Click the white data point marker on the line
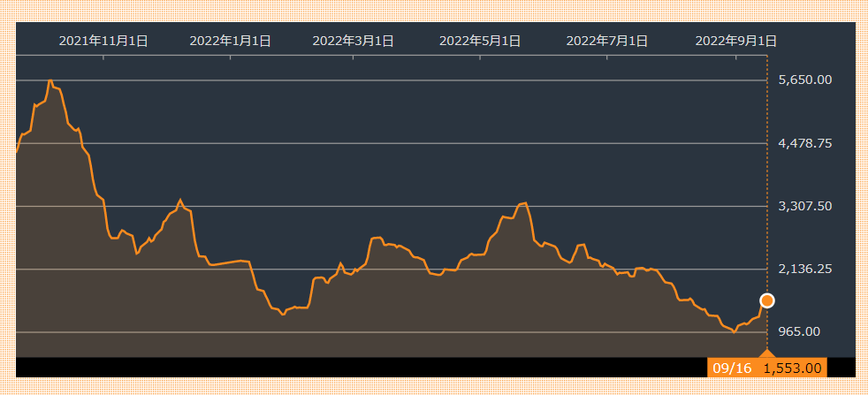Screen dimensions: 868x395 (x=767, y=300)
